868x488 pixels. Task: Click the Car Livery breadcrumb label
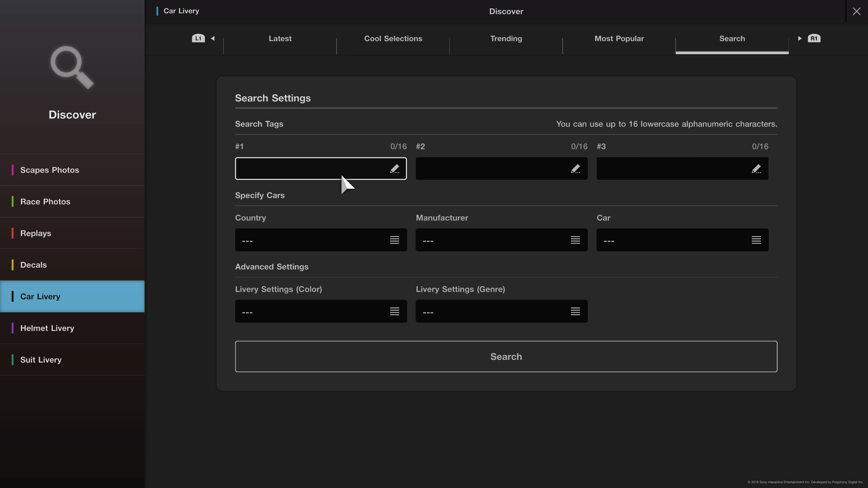(181, 11)
